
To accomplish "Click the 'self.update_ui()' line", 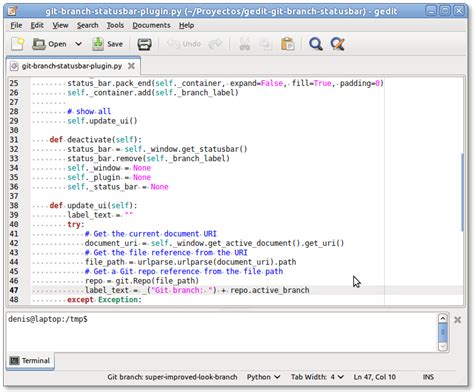I will 102,121.
